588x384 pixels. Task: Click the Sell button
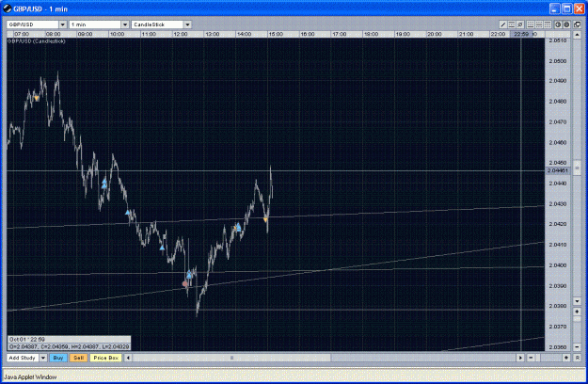tap(78, 358)
